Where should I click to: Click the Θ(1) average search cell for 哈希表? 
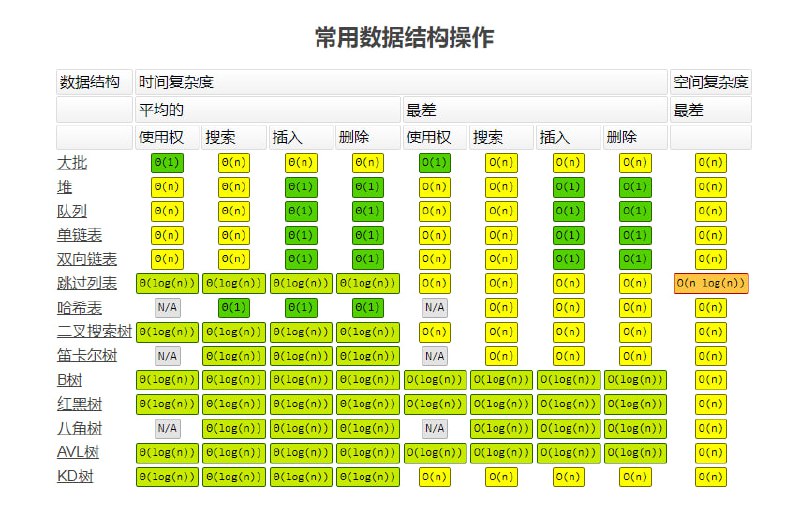234,308
